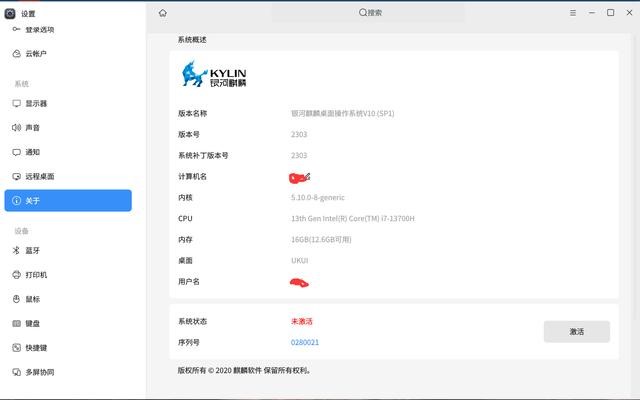
Task: Click the Bluetooth icon
Action: point(16,250)
